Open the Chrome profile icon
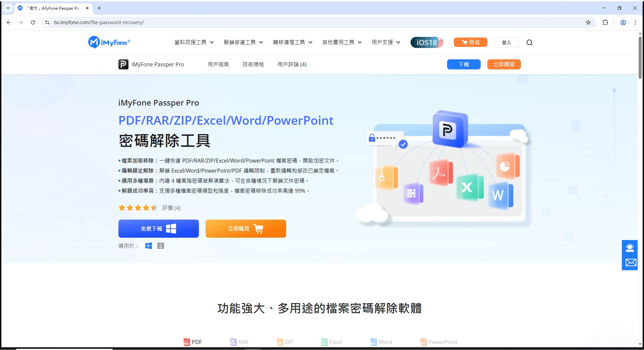The height and width of the screenshot is (350, 644). coord(623,22)
